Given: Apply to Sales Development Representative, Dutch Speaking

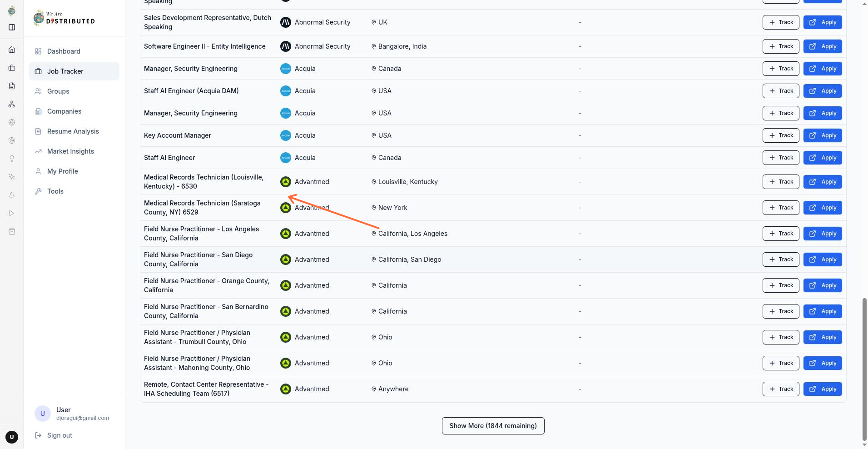Looking at the screenshot, I should 822,22.
